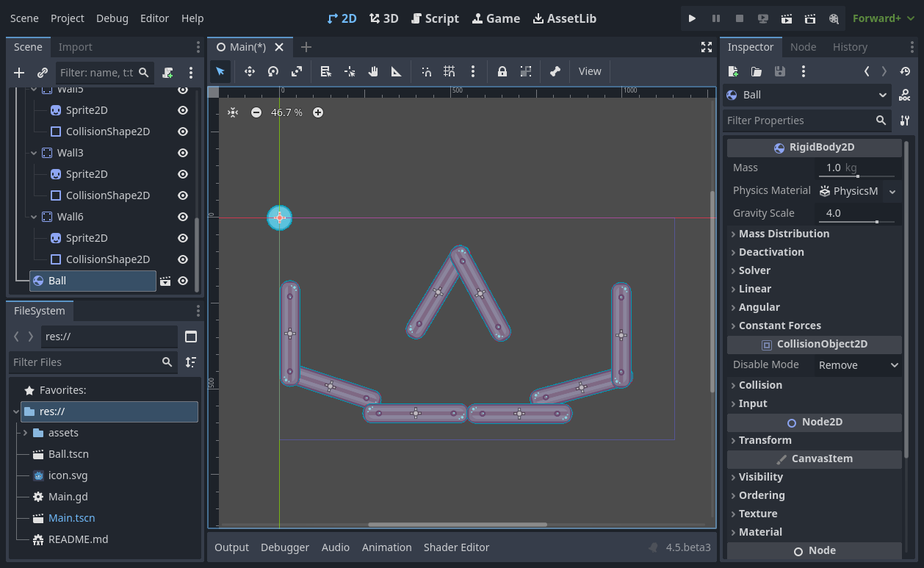Select the Rotate Mode tool
This screenshot has width=924, height=568.
(x=272, y=71)
